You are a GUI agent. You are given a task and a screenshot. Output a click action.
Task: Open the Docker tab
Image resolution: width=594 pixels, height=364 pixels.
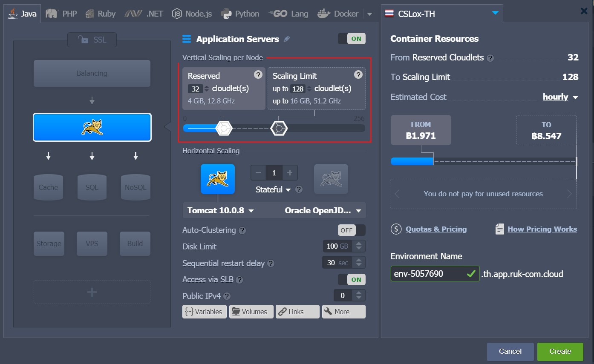pyautogui.click(x=338, y=14)
